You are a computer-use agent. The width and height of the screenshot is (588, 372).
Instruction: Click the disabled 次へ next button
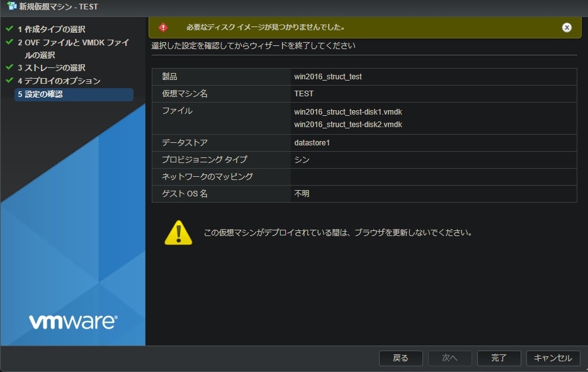pyautogui.click(x=449, y=358)
